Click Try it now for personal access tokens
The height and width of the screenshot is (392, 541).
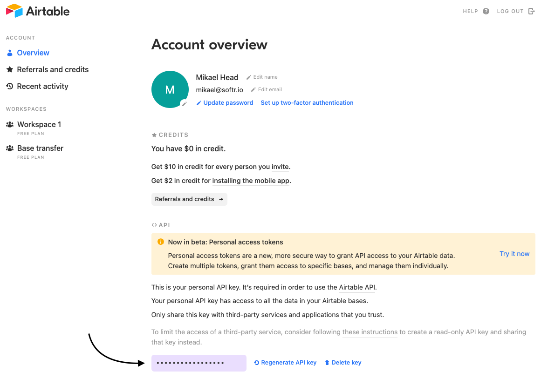point(514,254)
